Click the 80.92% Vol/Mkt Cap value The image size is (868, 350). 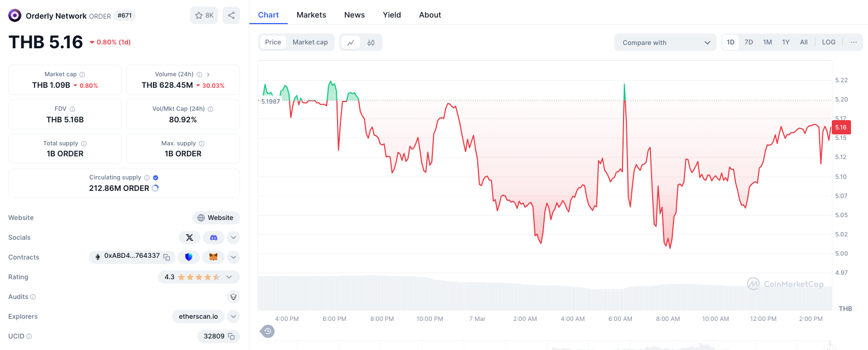[183, 120]
